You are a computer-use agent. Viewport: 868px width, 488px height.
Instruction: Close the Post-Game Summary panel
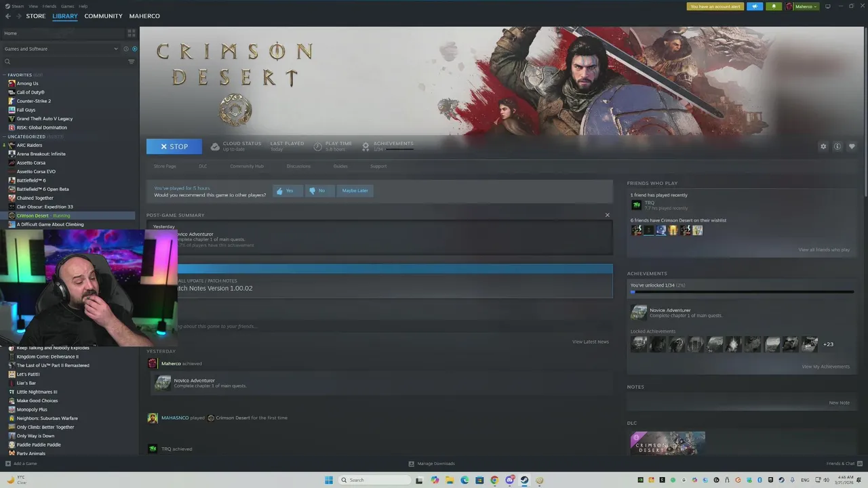click(607, 215)
